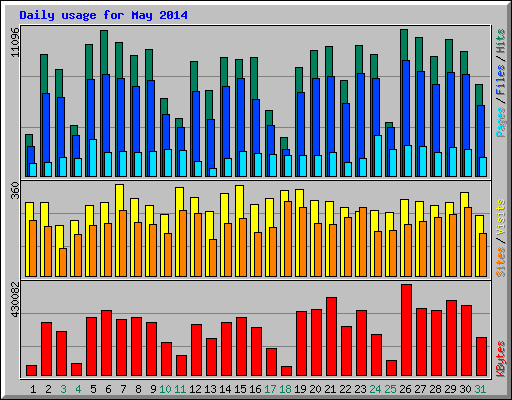Click the KBytes legend label
512x400 pixels.
[x=501, y=359]
